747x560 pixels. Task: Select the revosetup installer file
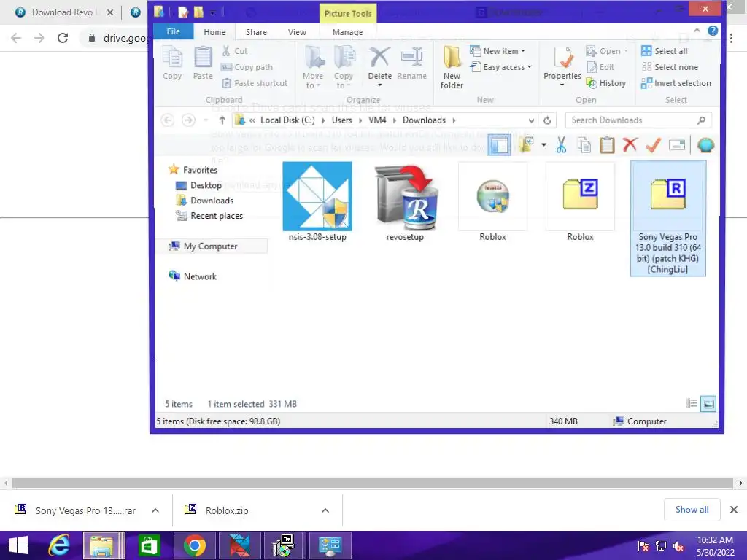(405, 202)
